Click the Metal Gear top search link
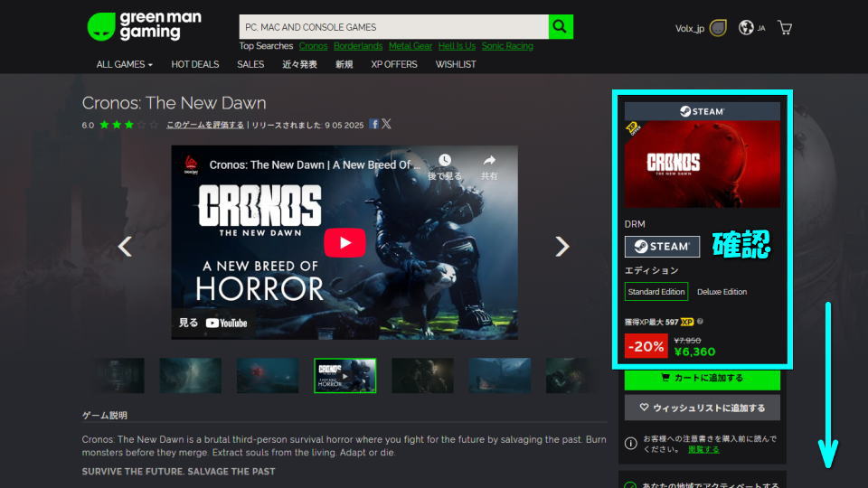The image size is (868, 488). [410, 46]
